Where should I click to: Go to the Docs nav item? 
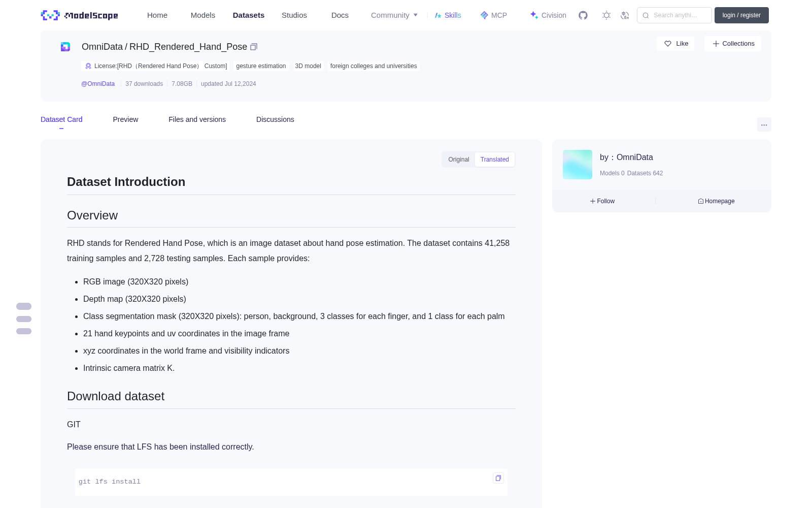tap(340, 15)
